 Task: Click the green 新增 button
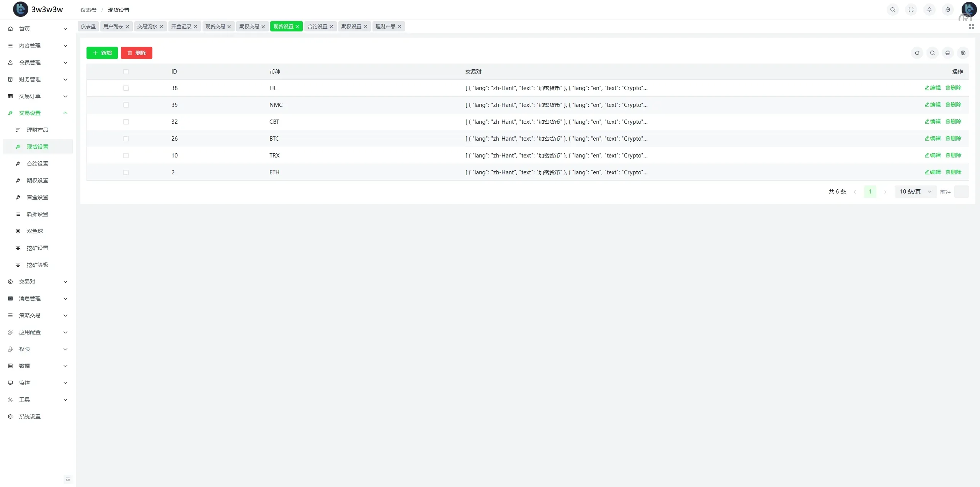pyautogui.click(x=102, y=53)
